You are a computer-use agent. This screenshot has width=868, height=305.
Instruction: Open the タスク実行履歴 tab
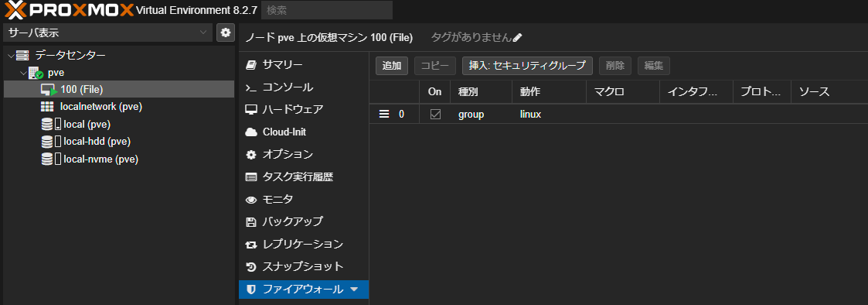coord(304,177)
